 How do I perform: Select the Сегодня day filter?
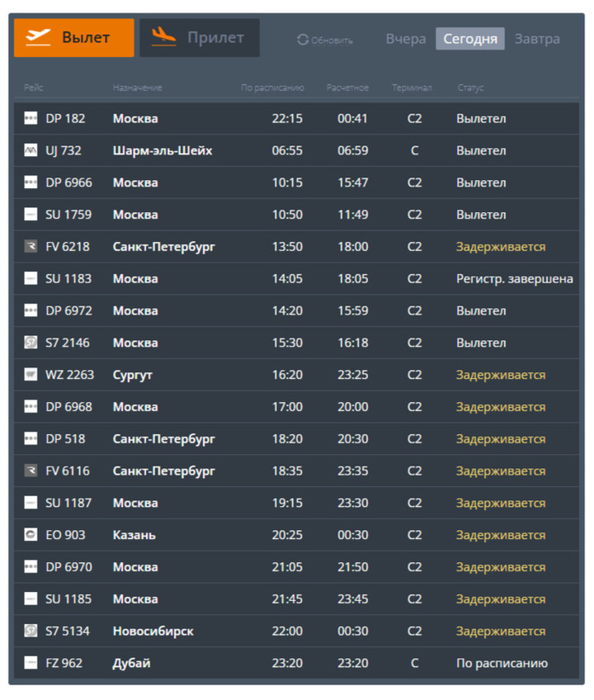[470, 39]
